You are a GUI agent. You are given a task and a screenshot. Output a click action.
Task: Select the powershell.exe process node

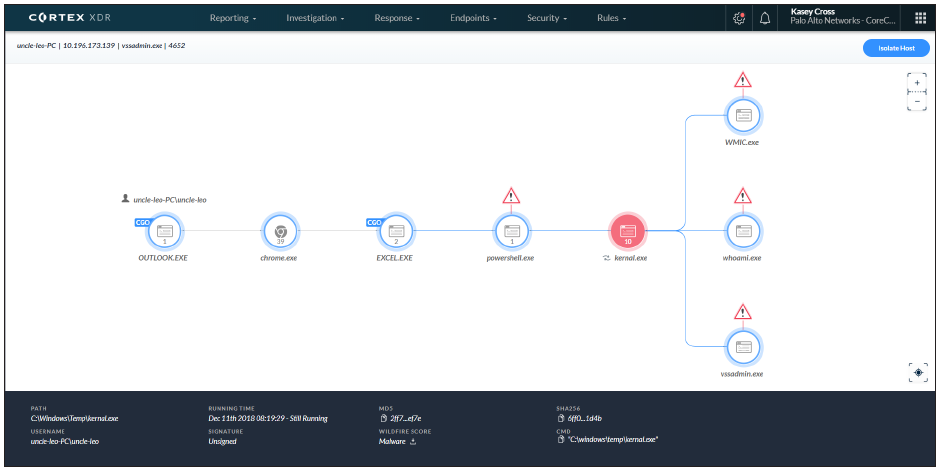(x=511, y=231)
